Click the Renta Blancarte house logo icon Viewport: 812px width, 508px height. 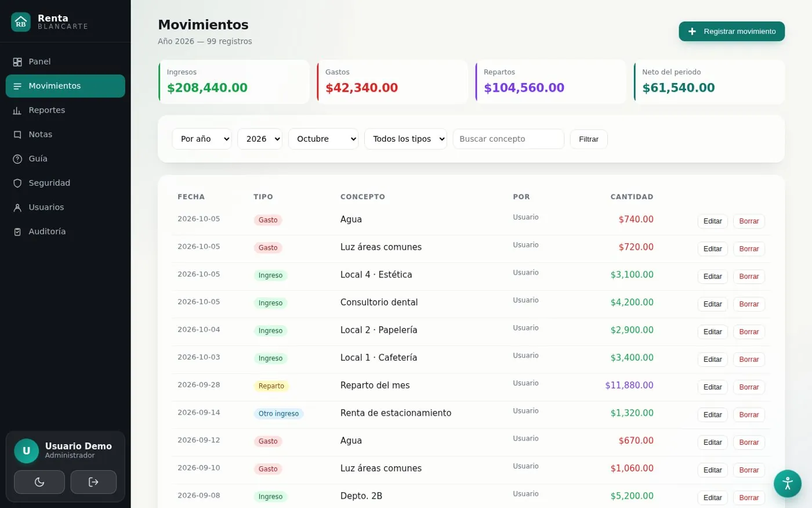[21, 22]
